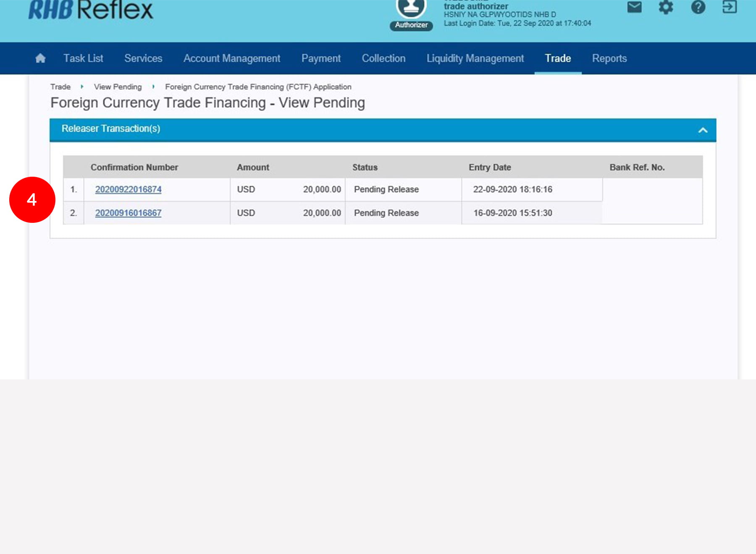Open the Account Management menu

click(231, 58)
